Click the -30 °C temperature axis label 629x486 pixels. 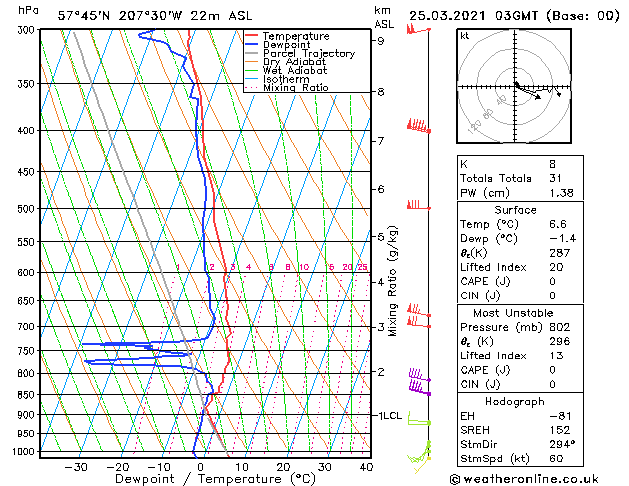click(75, 467)
